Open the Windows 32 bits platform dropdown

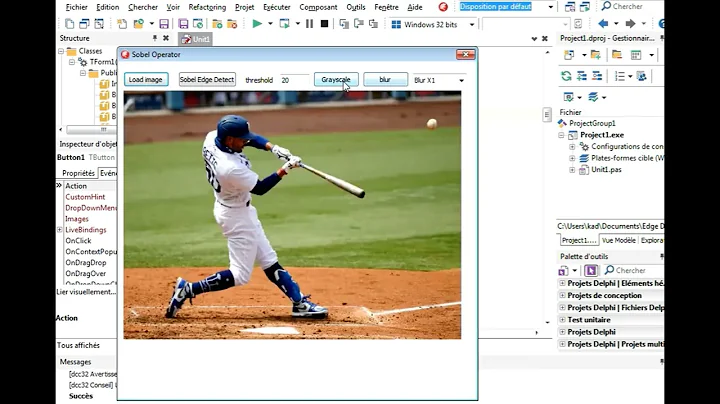coord(472,24)
